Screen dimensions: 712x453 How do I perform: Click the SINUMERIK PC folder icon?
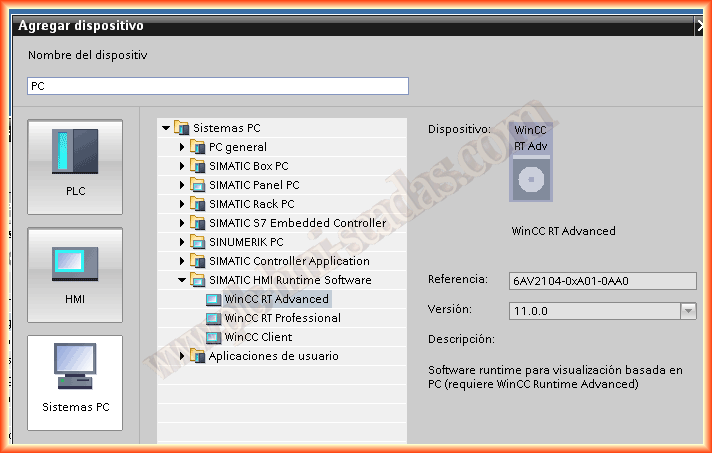[x=198, y=242]
